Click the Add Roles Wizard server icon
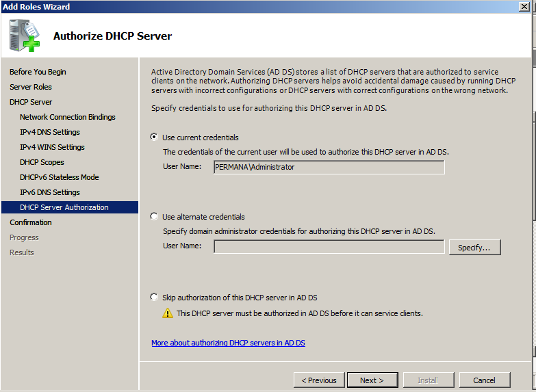This screenshot has height=392, width=536. click(25, 36)
